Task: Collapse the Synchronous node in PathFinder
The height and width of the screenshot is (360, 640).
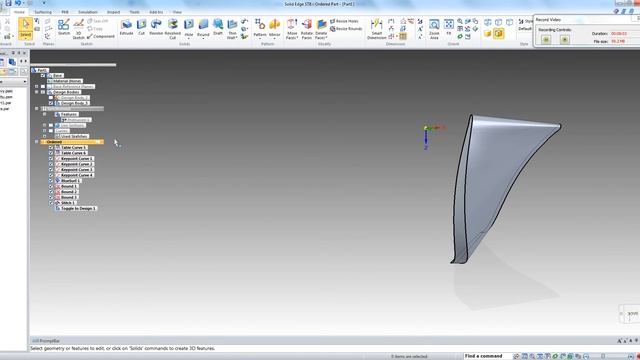Action: [x=37, y=109]
